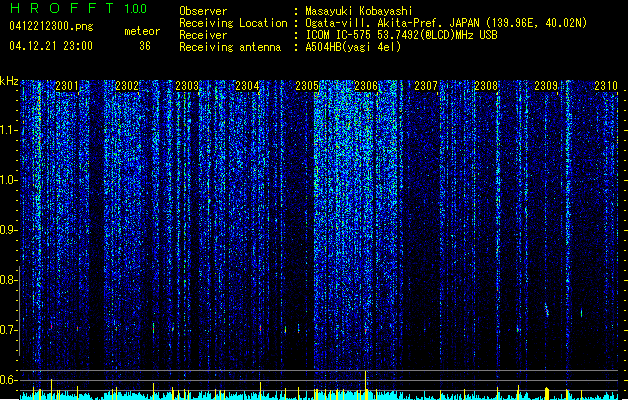Click the timestamp 04.12.21 23:00
Viewport: 629px width, 400px height.
51,46
